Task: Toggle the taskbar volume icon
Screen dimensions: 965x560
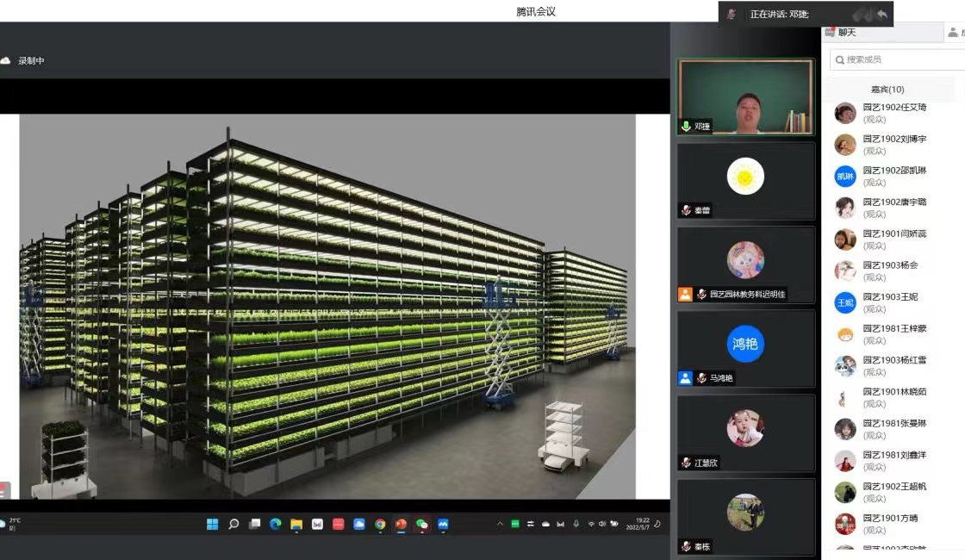Action: pyautogui.click(x=602, y=524)
